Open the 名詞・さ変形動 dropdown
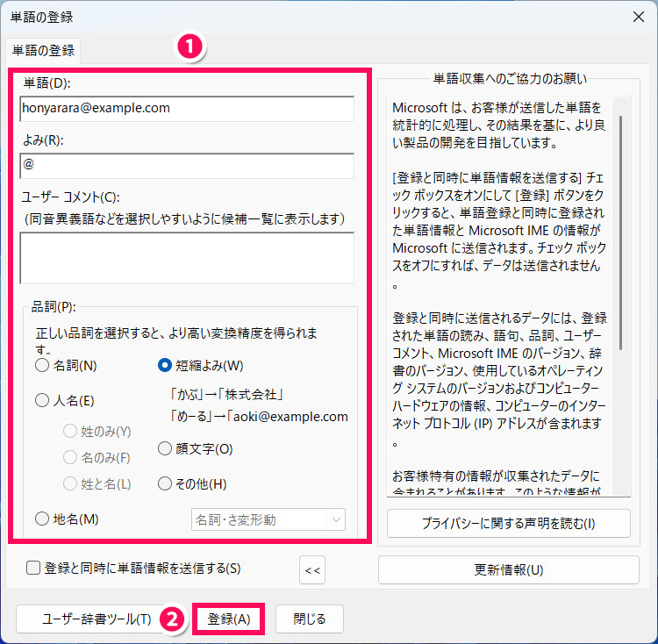 [268, 519]
